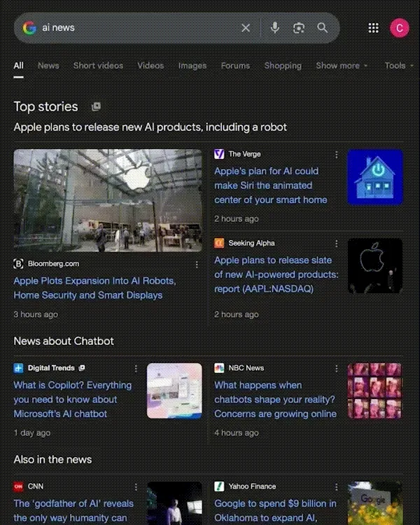The width and height of the screenshot is (420, 525).
Task: Expand the Show more dropdown
Action: [342, 66]
